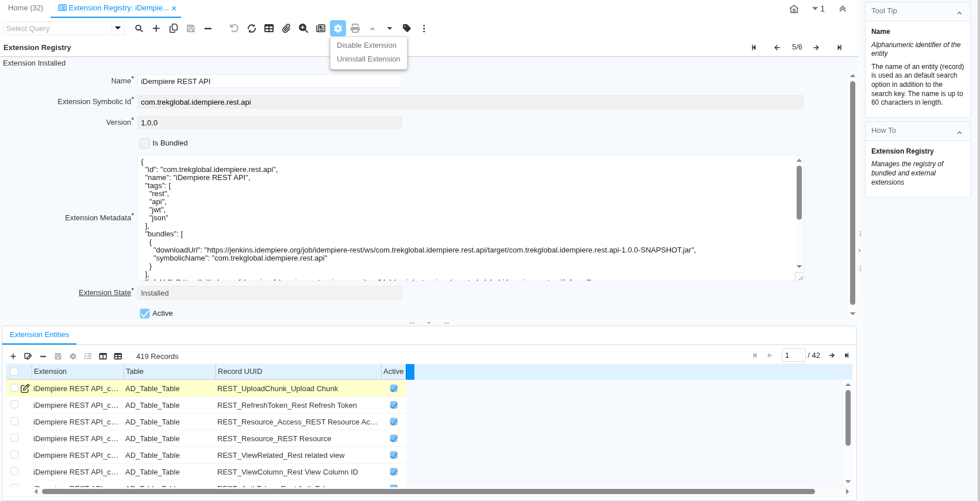Open the Extension Entities tab

pos(39,335)
